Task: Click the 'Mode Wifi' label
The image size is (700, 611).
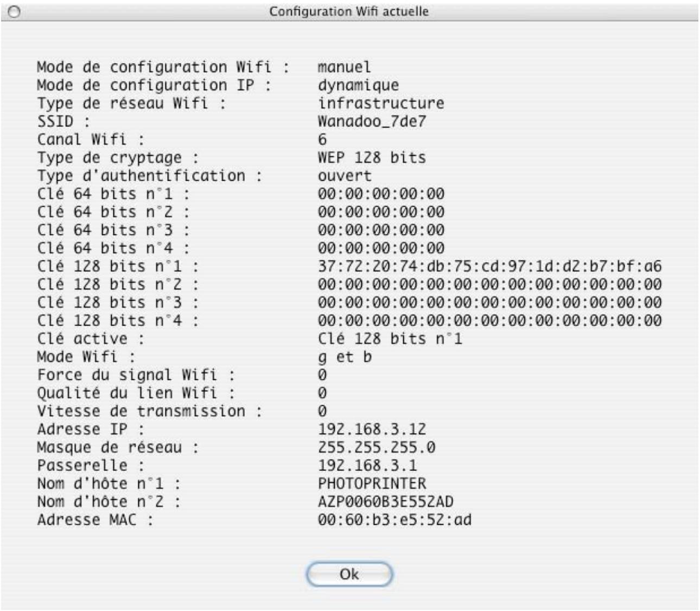Action: click(x=86, y=357)
